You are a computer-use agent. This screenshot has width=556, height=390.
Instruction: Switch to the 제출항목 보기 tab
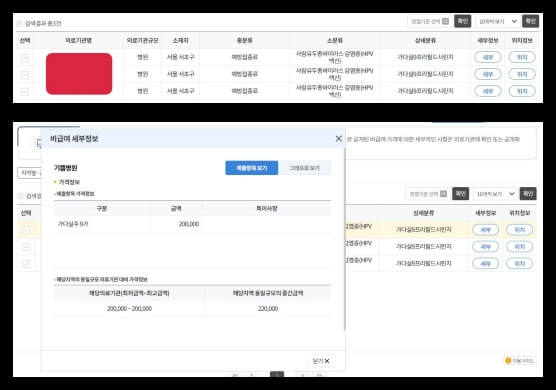click(252, 168)
